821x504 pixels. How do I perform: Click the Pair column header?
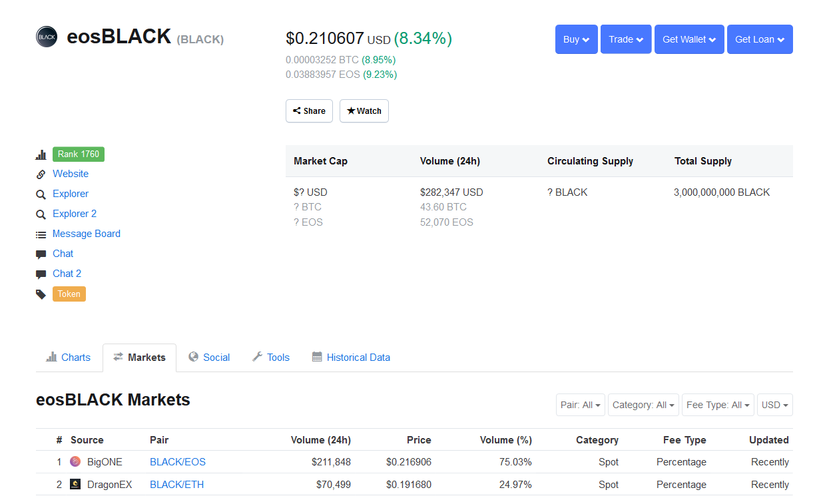coord(159,440)
